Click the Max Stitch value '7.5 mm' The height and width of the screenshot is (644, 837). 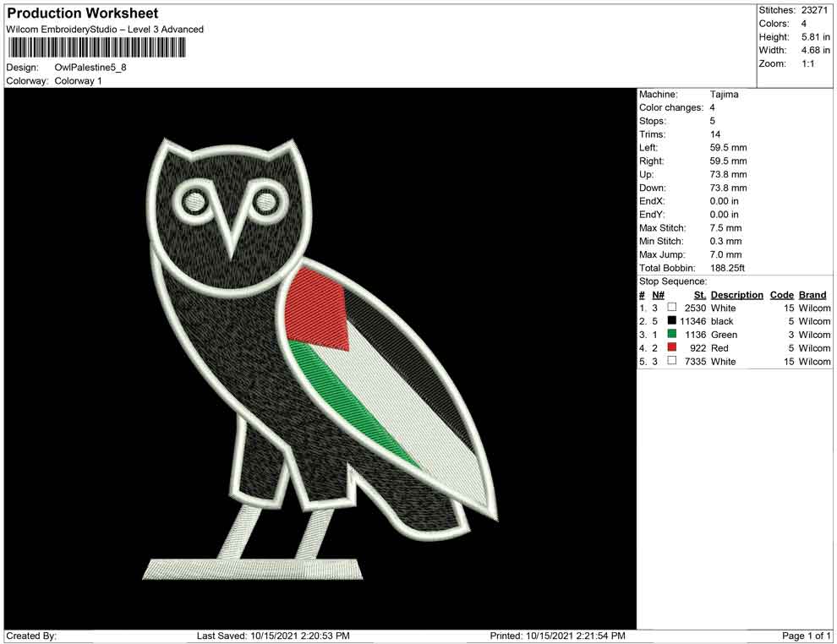pyautogui.click(x=725, y=228)
